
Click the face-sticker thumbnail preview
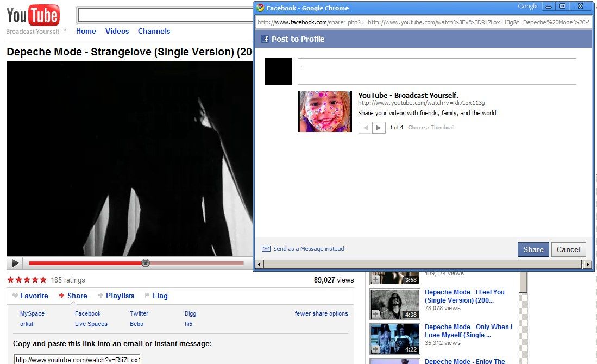pos(325,111)
